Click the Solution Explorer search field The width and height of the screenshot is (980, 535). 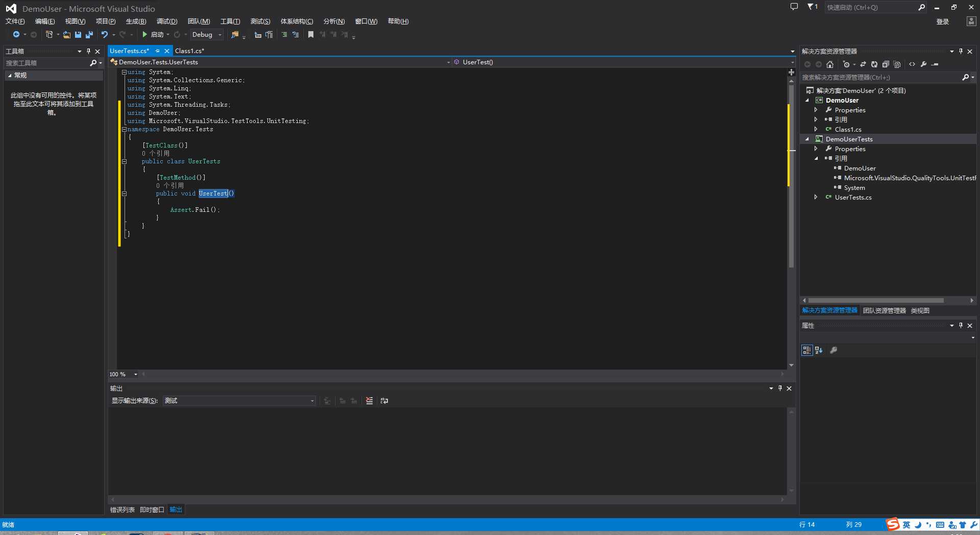[881, 78]
